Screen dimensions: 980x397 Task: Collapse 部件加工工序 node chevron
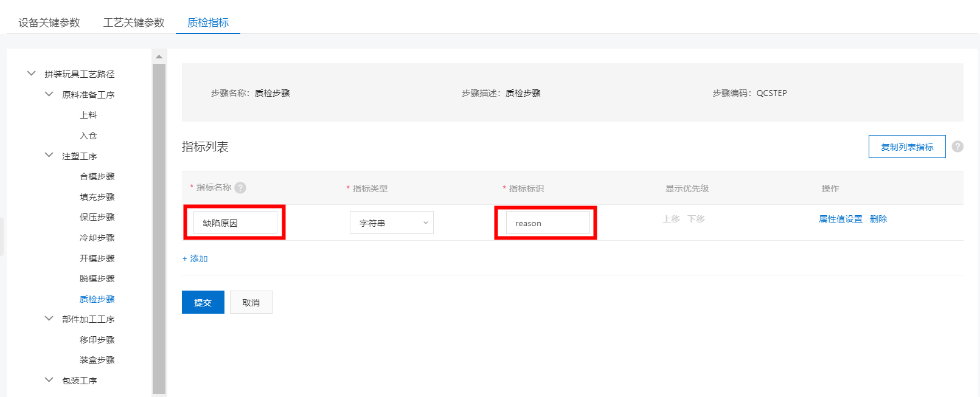click(x=49, y=319)
